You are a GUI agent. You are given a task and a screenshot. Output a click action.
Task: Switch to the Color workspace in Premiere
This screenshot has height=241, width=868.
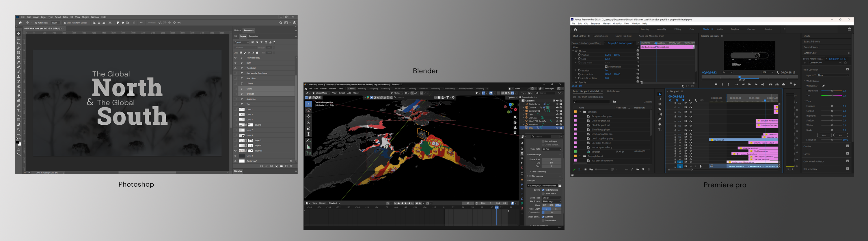[692, 30]
